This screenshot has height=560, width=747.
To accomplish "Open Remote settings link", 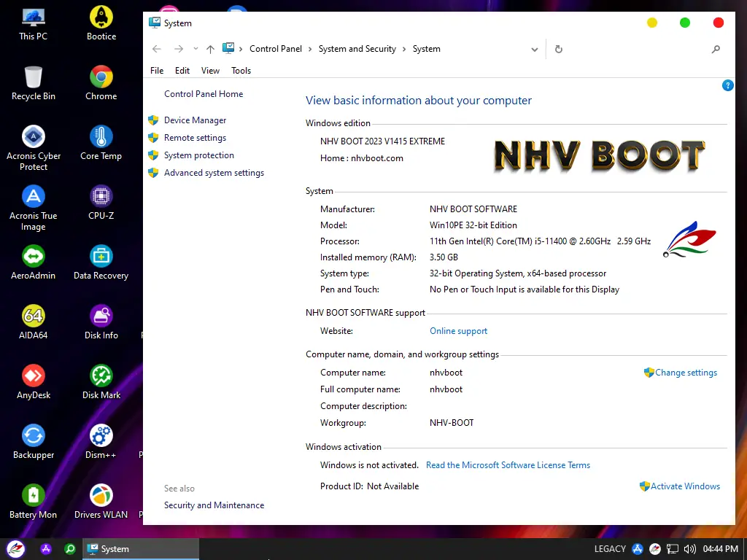I will click(x=195, y=138).
